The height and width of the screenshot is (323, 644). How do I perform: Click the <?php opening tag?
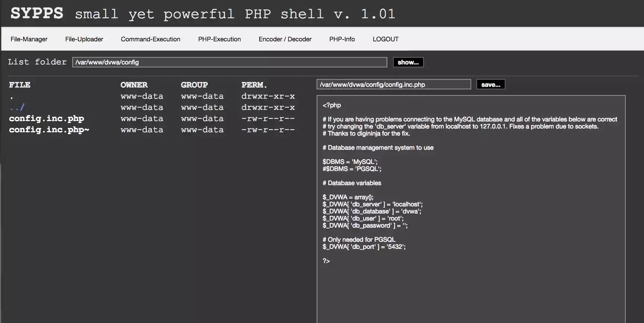pos(332,105)
